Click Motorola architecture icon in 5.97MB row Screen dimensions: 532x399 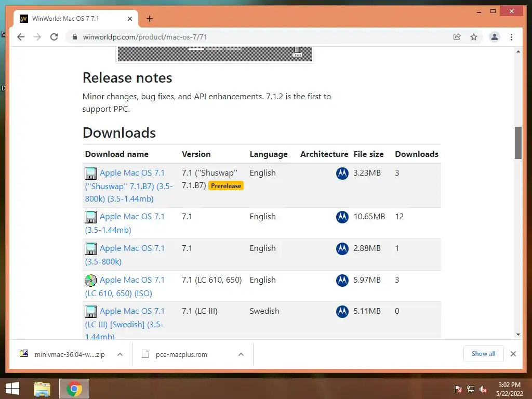[342, 280]
